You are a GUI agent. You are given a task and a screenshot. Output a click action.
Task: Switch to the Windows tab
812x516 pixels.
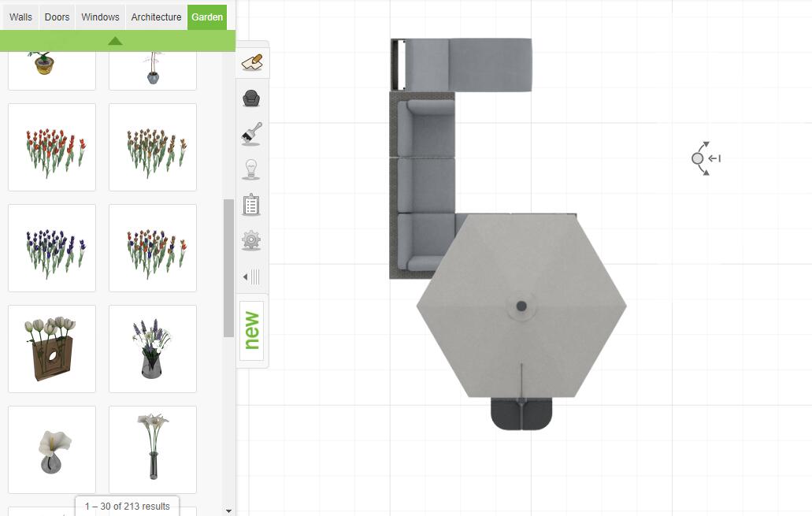(x=101, y=17)
